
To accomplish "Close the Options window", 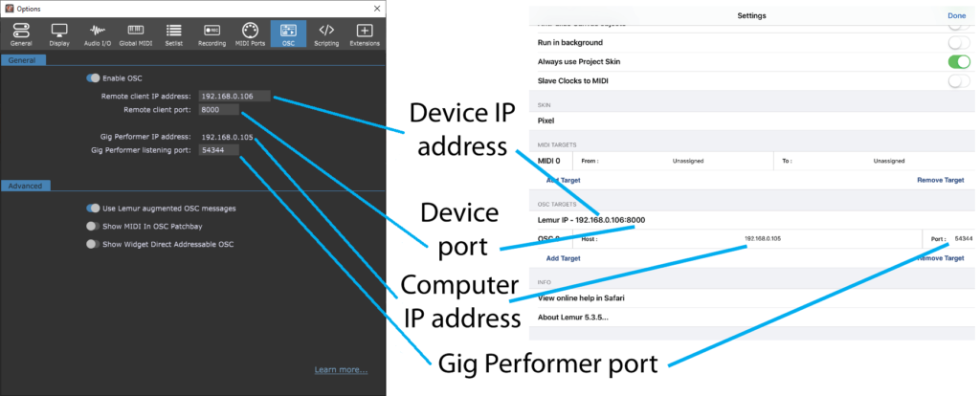I will 377,9.
